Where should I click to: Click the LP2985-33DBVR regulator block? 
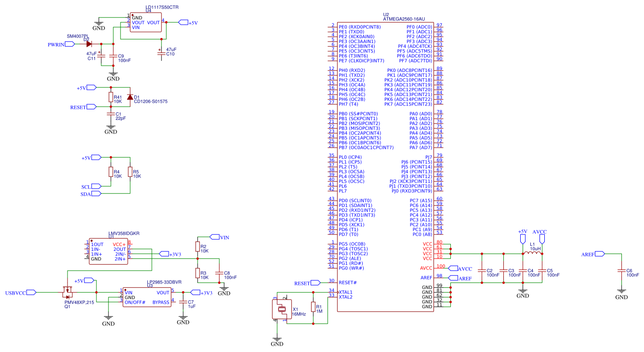tap(146, 297)
